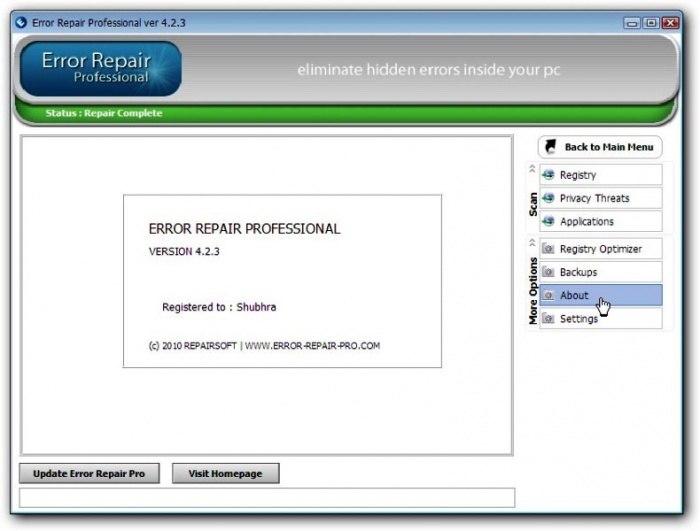Select the About menu entry

tap(601, 295)
